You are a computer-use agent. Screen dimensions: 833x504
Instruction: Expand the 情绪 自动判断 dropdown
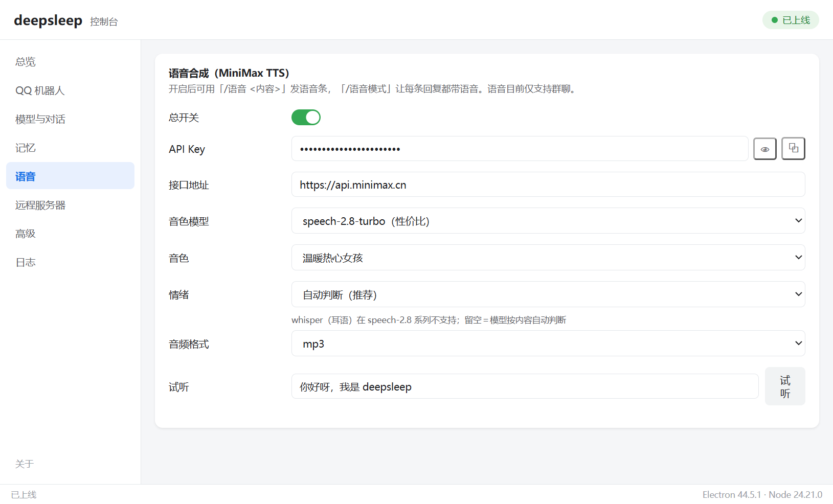pyautogui.click(x=548, y=294)
